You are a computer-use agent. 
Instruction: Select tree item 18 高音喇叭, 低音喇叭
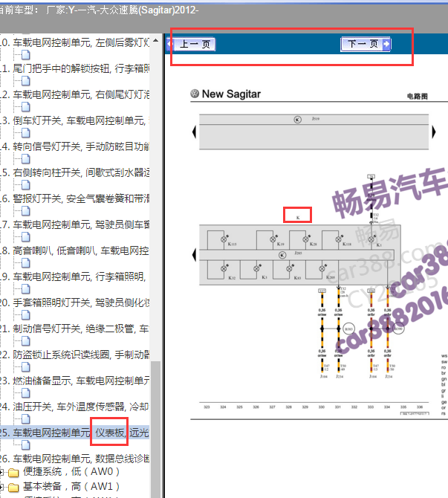tap(74, 250)
